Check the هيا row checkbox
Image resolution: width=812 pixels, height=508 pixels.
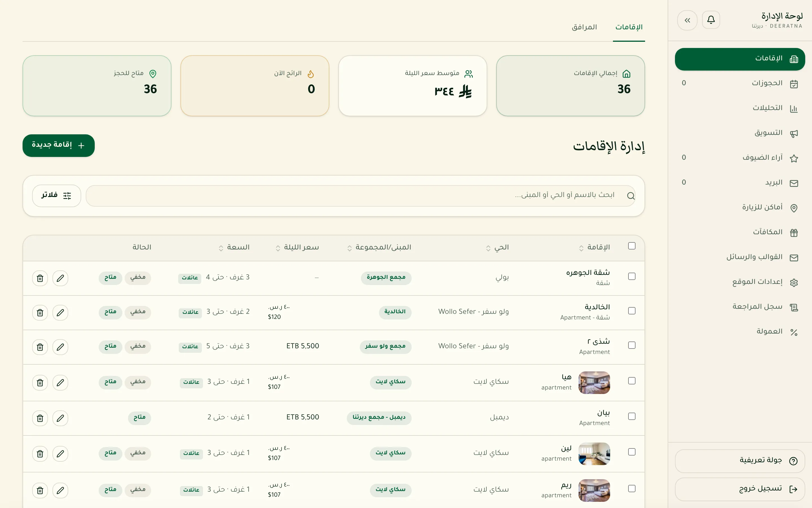(632, 381)
